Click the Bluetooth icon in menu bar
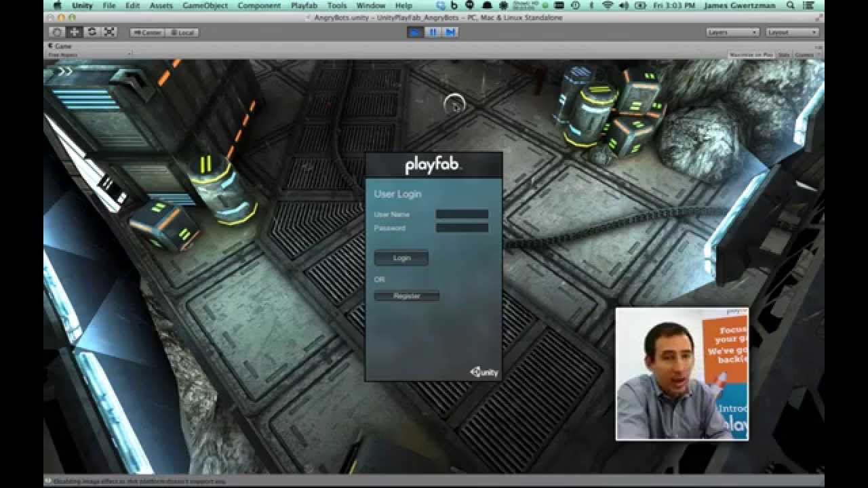The image size is (868, 488). coord(591,5)
